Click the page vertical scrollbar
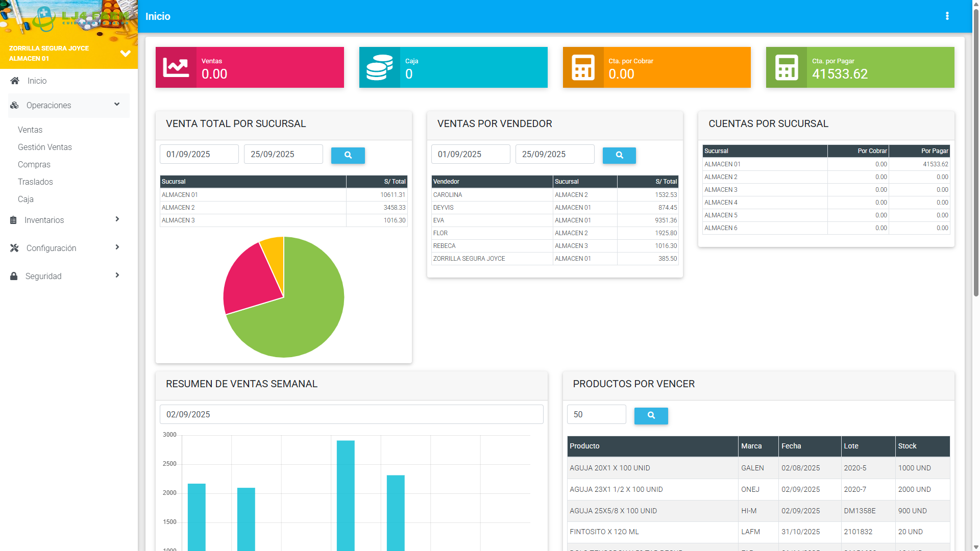 pos(976,153)
